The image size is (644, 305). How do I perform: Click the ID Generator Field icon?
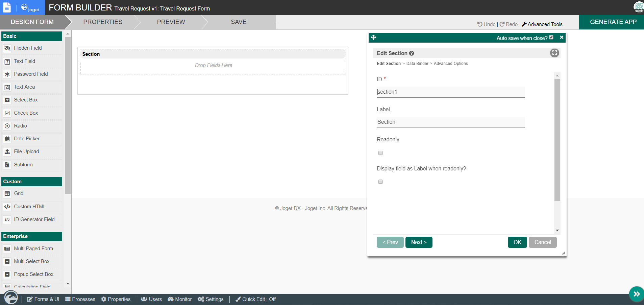coord(7,220)
